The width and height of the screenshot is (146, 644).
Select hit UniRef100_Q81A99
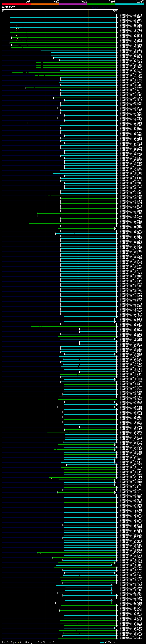pos(131,291)
